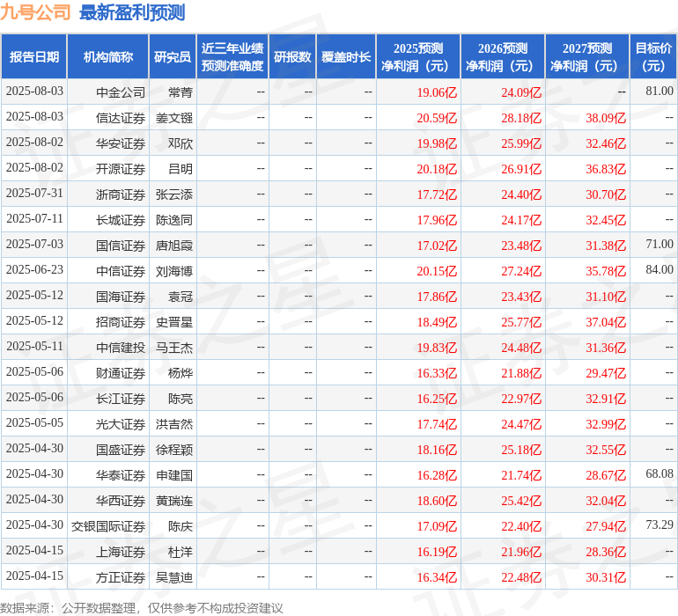Click the 覆盖时长 column header
678x616 pixels.
346,57
